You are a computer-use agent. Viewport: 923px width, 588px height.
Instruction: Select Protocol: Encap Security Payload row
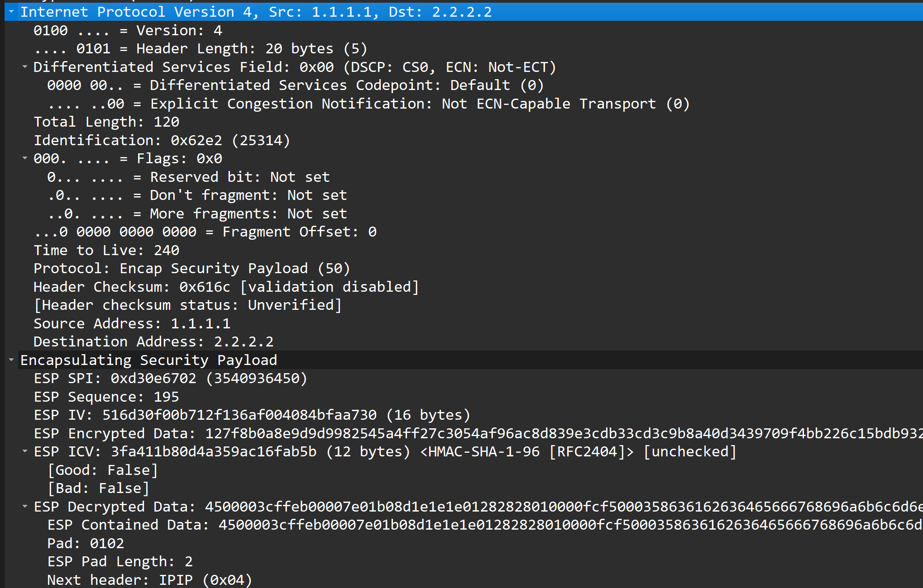[192, 269]
